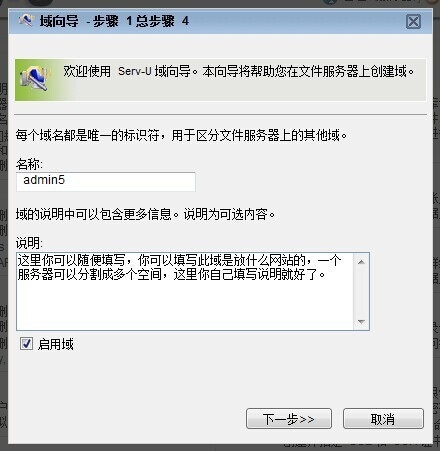Click the title text 域向导 - 步骤 1 总步骤 4
The height and width of the screenshot is (451, 440).
[x=114, y=21]
